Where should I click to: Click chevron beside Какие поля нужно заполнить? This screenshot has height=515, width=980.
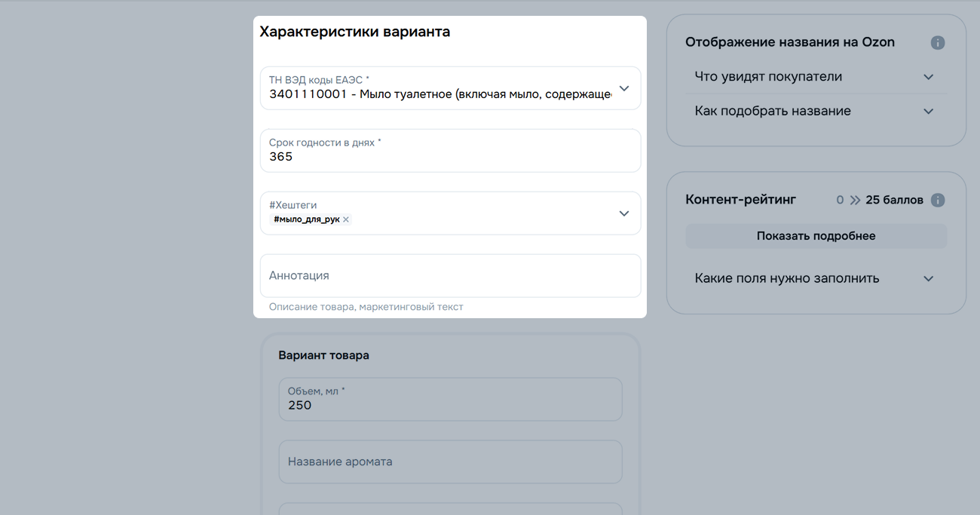[928, 279]
